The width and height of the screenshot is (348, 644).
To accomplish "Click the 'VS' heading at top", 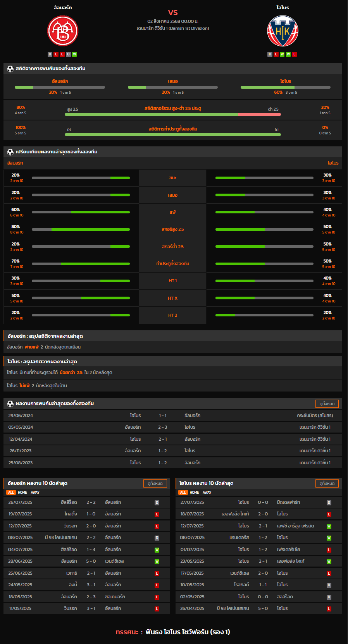I will 173,12.
